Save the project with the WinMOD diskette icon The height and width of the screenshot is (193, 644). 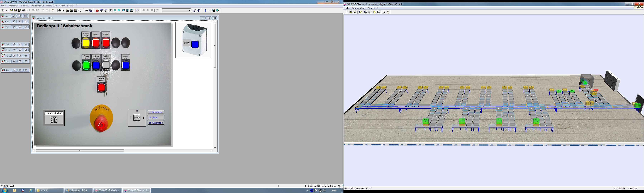tap(15, 11)
